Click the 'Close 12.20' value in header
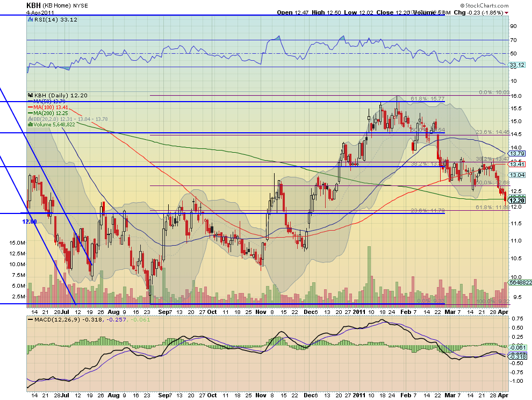Viewport: 532px width, 400px height. tap(393, 12)
